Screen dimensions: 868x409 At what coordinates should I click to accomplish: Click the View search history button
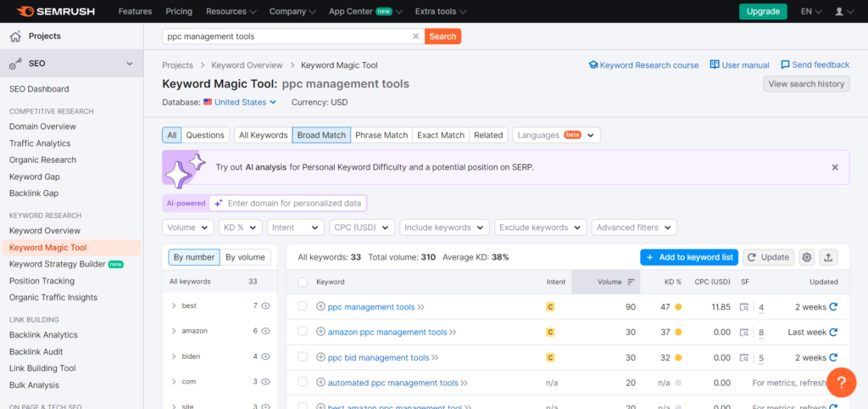[807, 84]
